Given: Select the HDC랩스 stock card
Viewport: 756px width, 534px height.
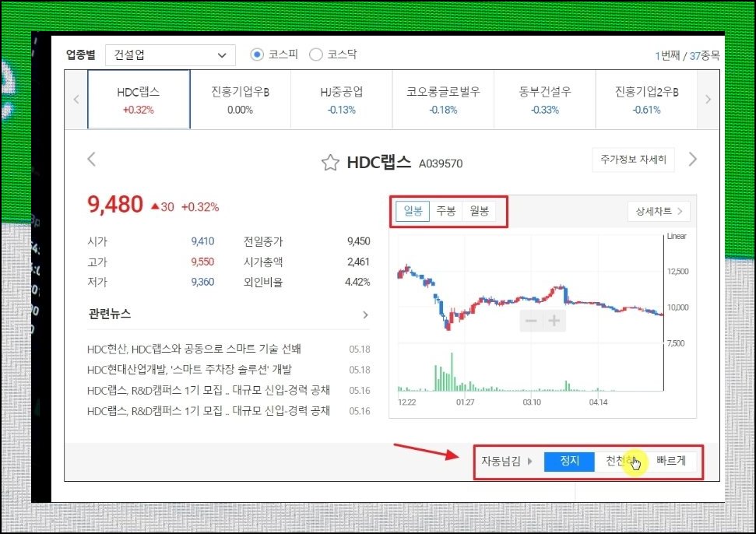Looking at the screenshot, I should tap(139, 100).
